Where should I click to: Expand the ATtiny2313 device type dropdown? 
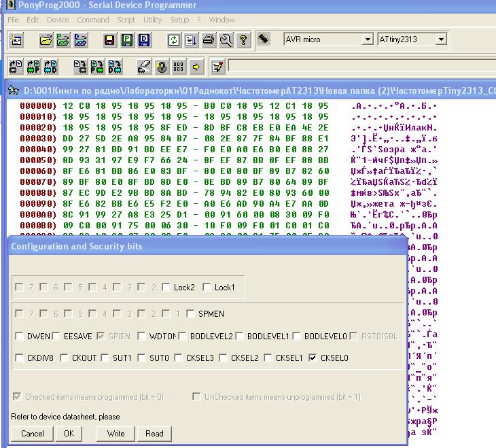[441, 39]
